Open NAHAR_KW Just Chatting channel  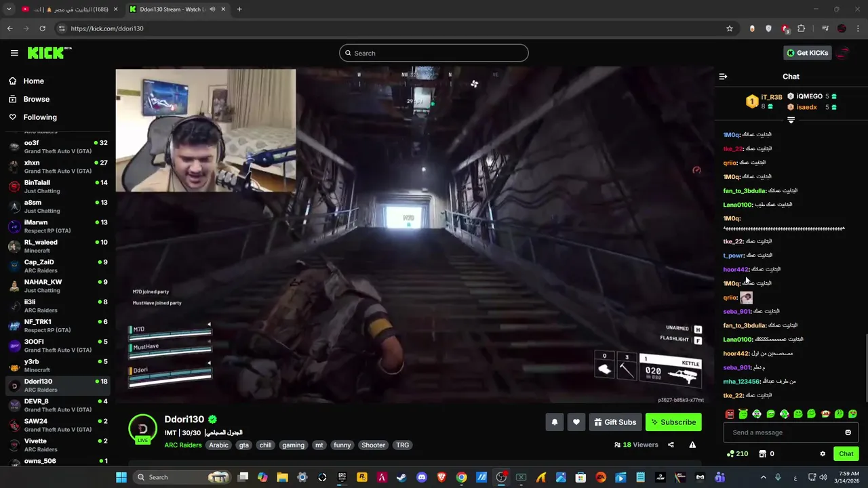tap(58, 285)
